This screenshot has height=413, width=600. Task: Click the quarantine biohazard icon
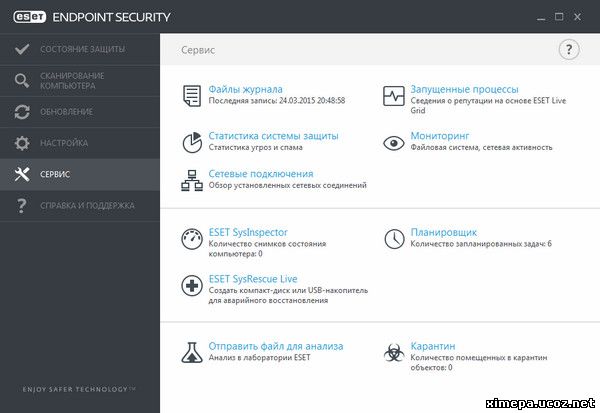point(394,352)
